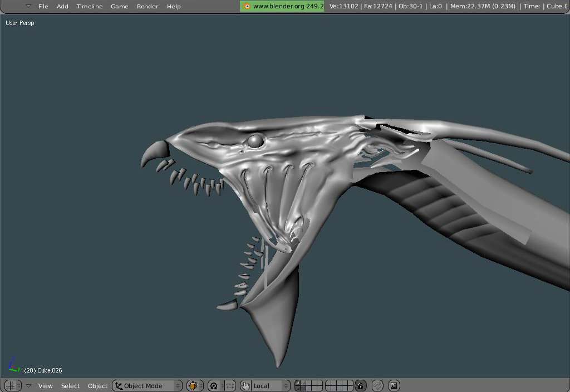Open the window type selector grid icon
Screen dimensions: 570x392
click(12, 385)
